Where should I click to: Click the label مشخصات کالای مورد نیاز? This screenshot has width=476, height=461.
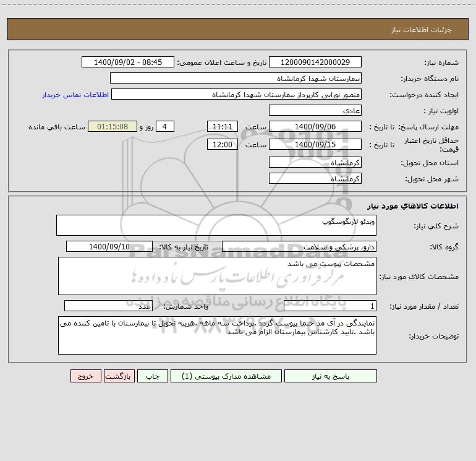(x=419, y=277)
